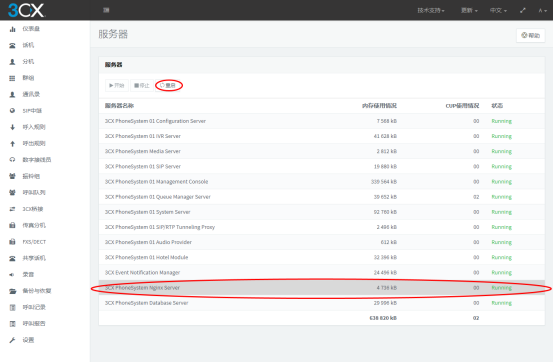Click Running status of Nginx Server row

[x=502, y=288]
